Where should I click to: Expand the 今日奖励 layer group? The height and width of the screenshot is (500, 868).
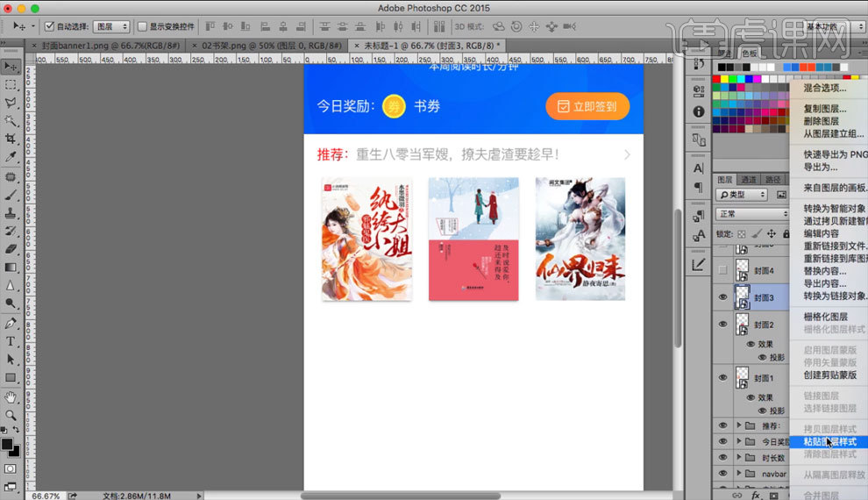pyautogui.click(x=739, y=441)
